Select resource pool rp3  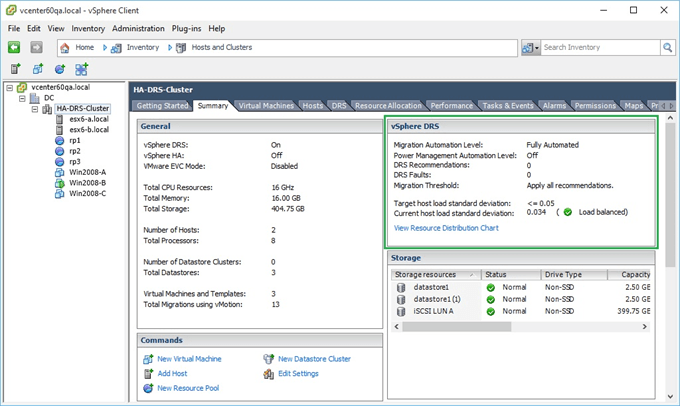(x=75, y=161)
